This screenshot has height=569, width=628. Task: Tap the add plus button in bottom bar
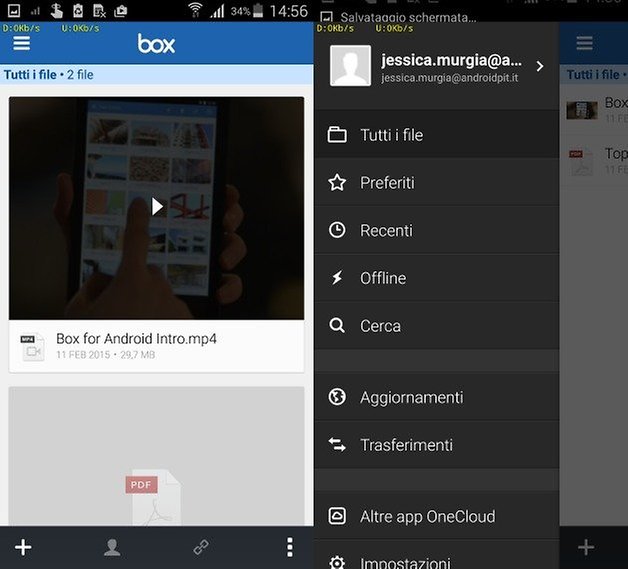pos(23,547)
